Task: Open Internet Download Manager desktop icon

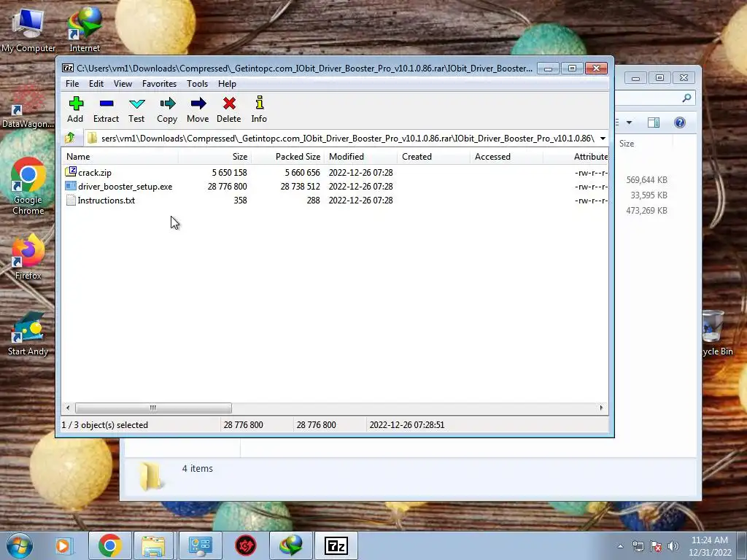Action: tap(85, 30)
